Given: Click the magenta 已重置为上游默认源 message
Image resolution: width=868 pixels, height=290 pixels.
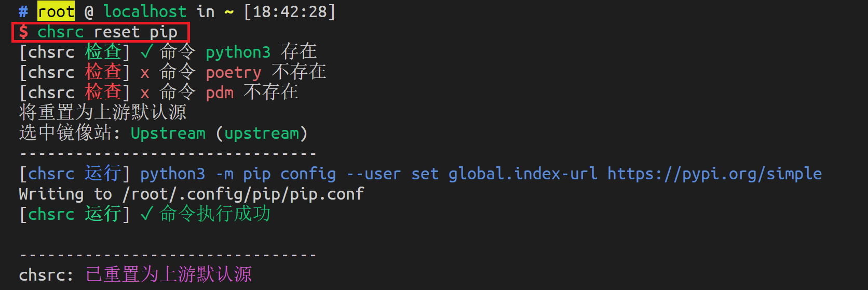Looking at the screenshot, I should click(169, 274).
